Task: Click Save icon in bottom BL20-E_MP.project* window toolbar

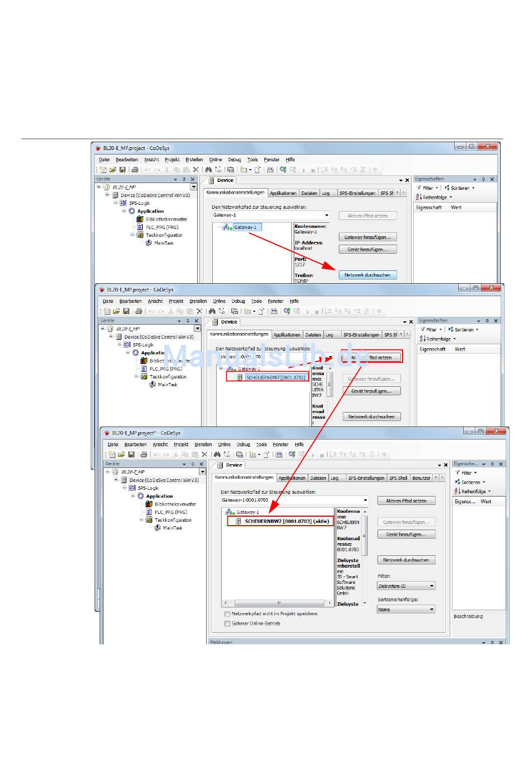Action: click(x=131, y=455)
